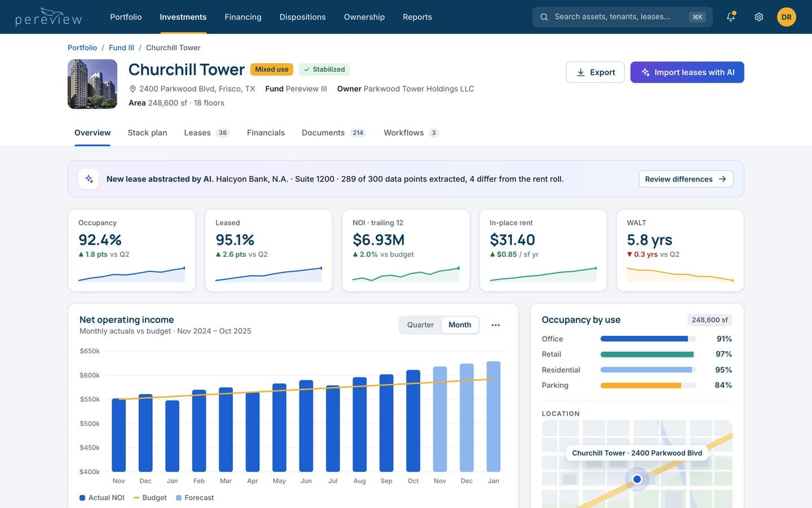Screen dimensions: 812x508
Task: Open the Financing menu
Action: point(243,17)
